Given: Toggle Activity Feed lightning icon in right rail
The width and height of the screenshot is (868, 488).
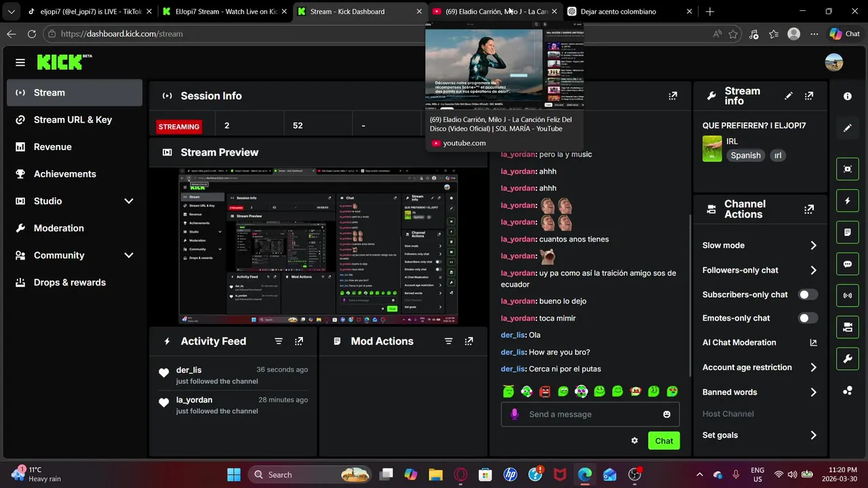Looking at the screenshot, I should pos(848,201).
